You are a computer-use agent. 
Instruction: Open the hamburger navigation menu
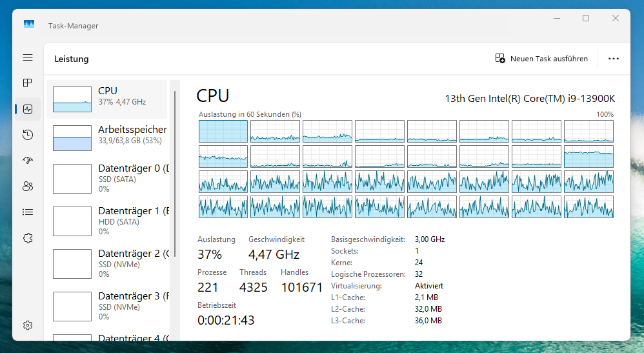[28, 57]
